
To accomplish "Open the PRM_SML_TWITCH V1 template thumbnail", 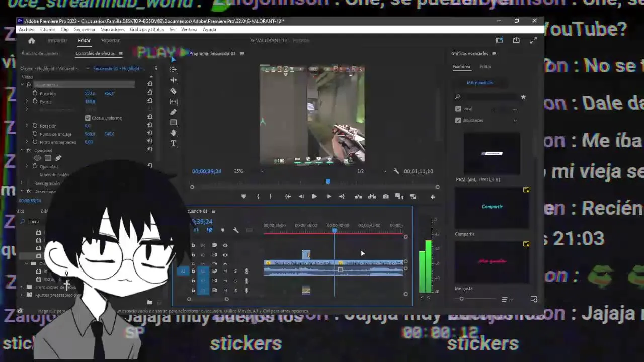I will click(492, 153).
